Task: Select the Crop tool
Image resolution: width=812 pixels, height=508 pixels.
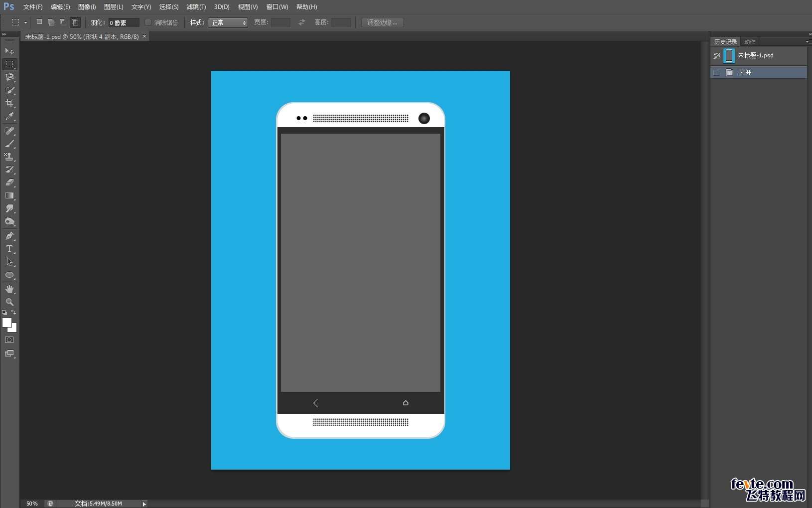Action: coord(9,103)
